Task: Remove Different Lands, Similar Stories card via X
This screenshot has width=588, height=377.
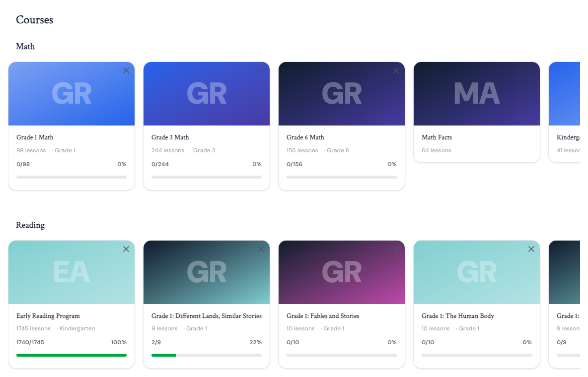Action: pyautogui.click(x=261, y=249)
